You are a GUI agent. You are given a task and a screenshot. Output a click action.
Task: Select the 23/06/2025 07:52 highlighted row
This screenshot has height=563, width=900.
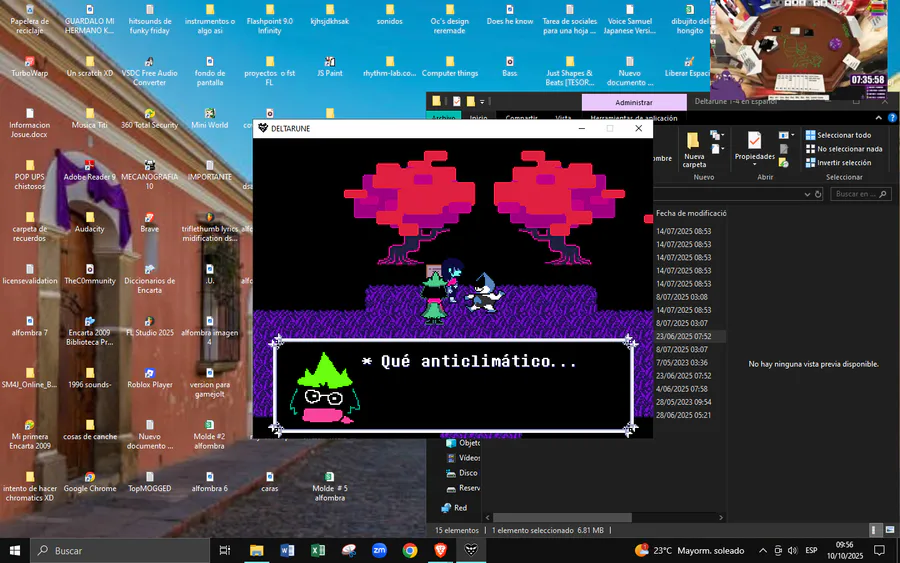(x=690, y=336)
